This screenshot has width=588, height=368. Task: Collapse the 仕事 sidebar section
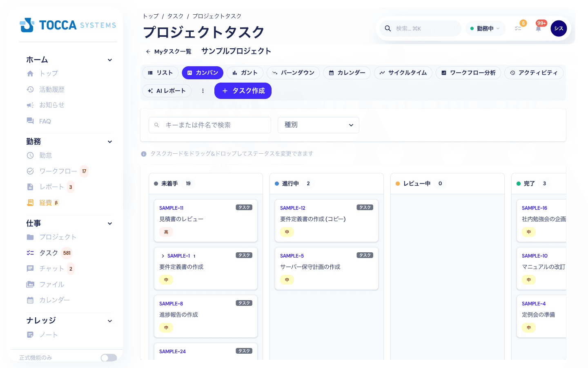click(x=110, y=224)
